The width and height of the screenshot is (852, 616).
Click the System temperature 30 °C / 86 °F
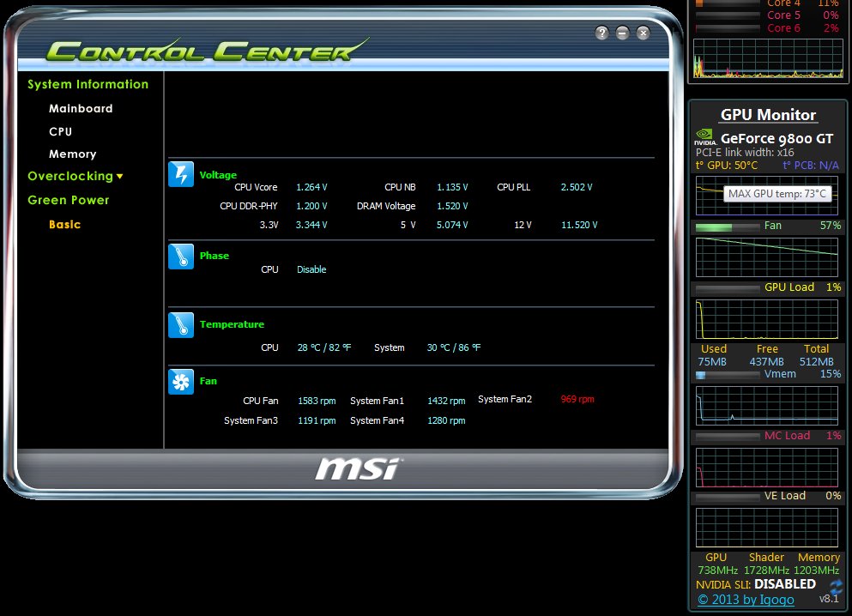point(454,347)
